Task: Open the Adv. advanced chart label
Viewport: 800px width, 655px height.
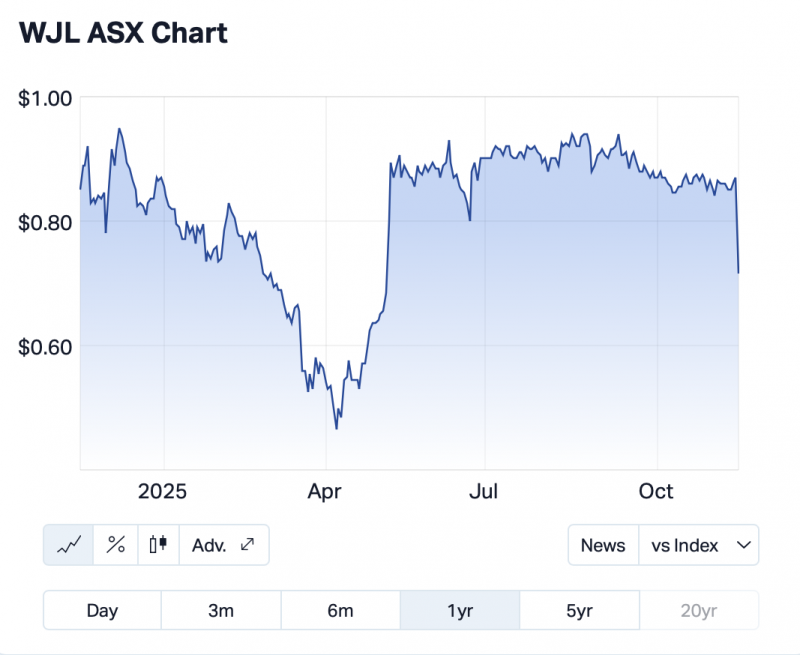Action: 209,545
